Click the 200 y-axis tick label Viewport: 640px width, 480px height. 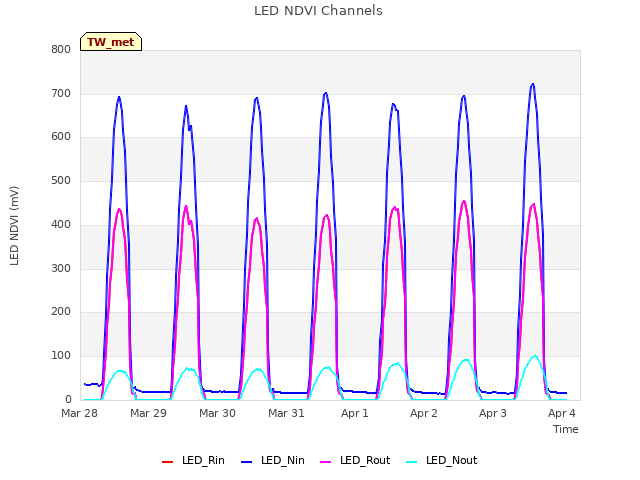pyautogui.click(x=61, y=312)
